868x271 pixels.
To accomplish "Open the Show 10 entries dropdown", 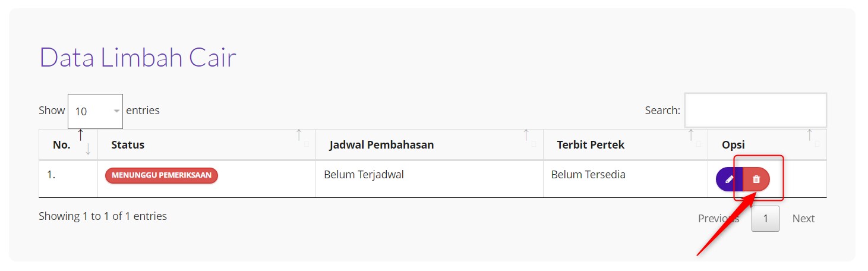I will pos(95,111).
